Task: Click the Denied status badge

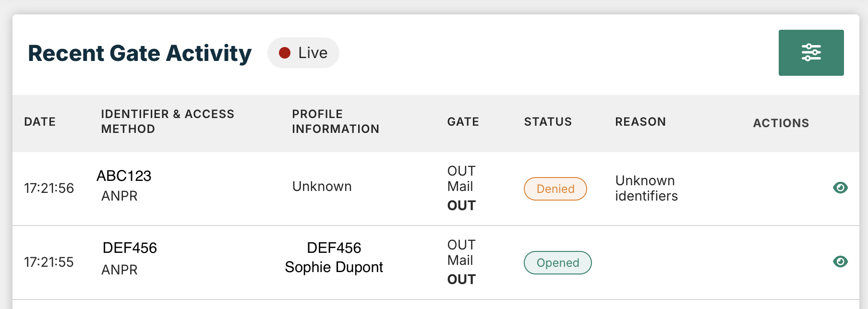Action: pos(555,189)
